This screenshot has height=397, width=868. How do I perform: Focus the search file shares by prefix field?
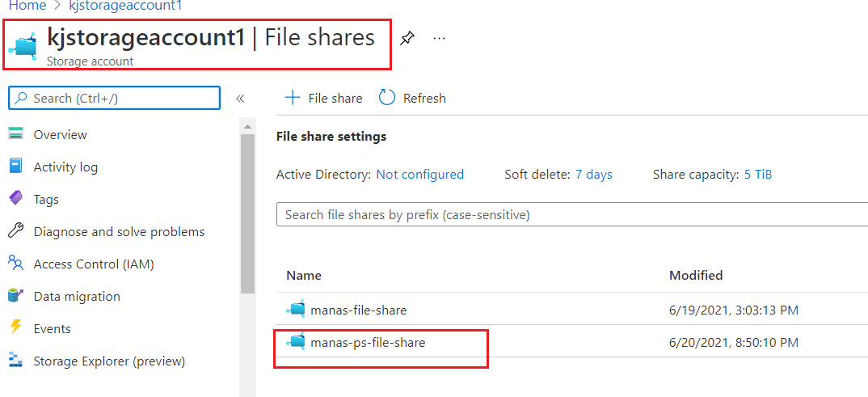(566, 215)
